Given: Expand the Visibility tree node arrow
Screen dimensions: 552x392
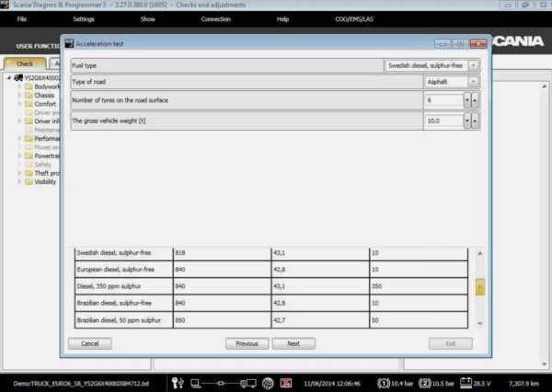Looking at the screenshot, I should click(x=19, y=181).
